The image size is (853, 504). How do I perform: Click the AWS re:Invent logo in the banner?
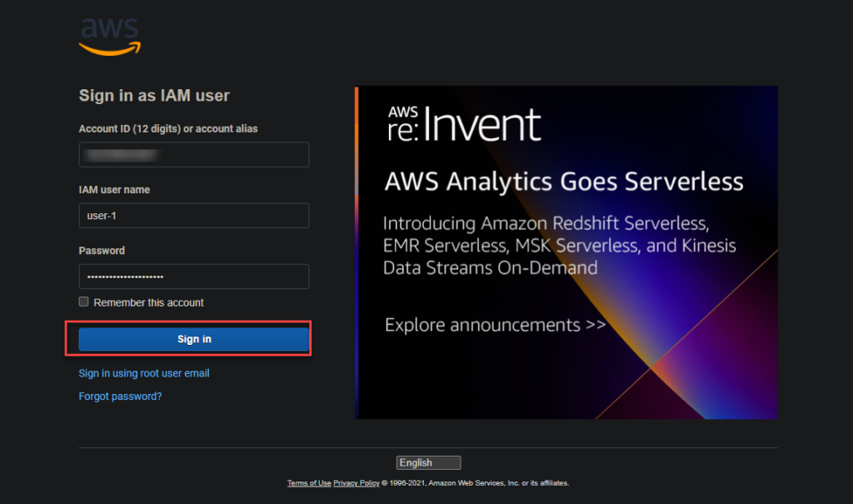point(462,123)
